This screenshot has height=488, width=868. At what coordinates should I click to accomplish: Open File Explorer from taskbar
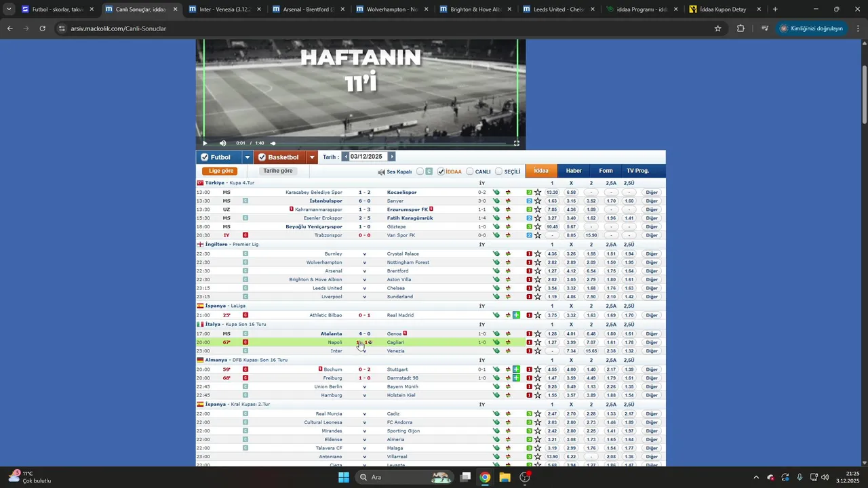click(x=505, y=477)
